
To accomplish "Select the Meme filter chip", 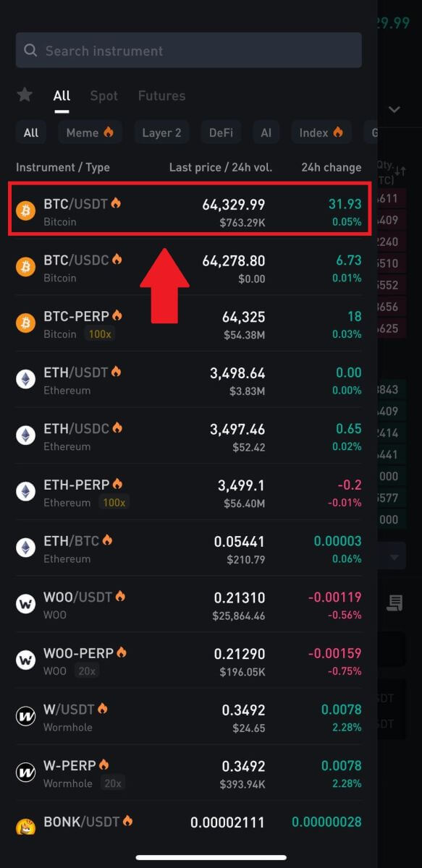I will pyautogui.click(x=90, y=132).
